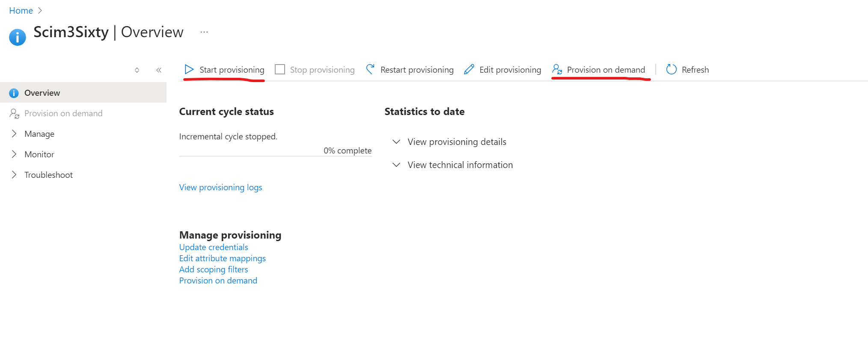Open the View provisioning logs link
This screenshot has width=868, height=348.
click(x=220, y=187)
